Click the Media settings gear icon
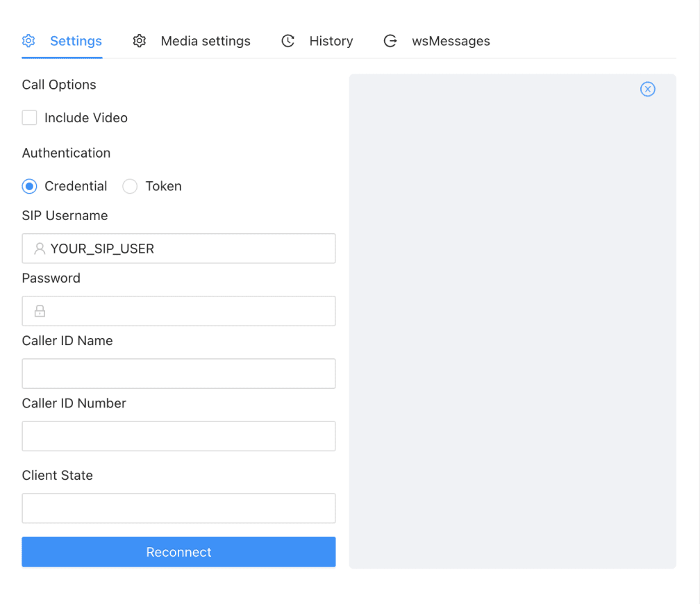 (139, 41)
